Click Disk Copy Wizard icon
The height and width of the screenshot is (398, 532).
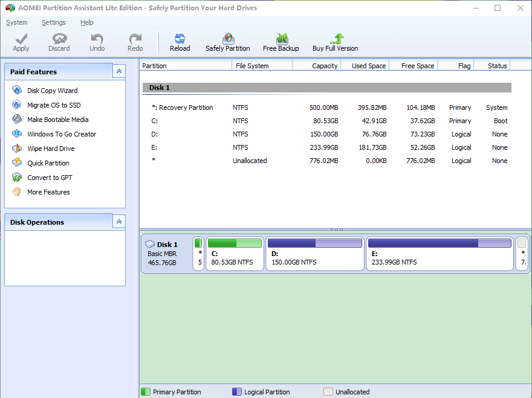pyautogui.click(x=17, y=90)
